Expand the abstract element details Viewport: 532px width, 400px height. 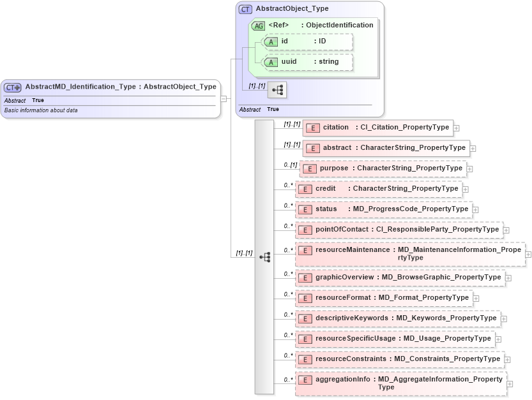(x=475, y=148)
